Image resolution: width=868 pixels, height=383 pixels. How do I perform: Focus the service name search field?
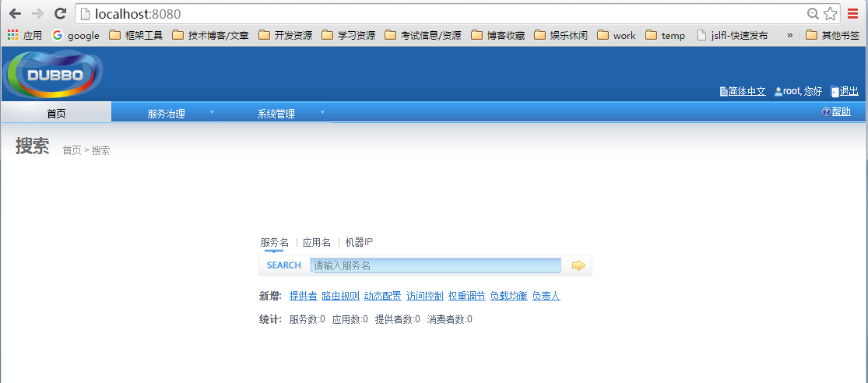coord(436,265)
